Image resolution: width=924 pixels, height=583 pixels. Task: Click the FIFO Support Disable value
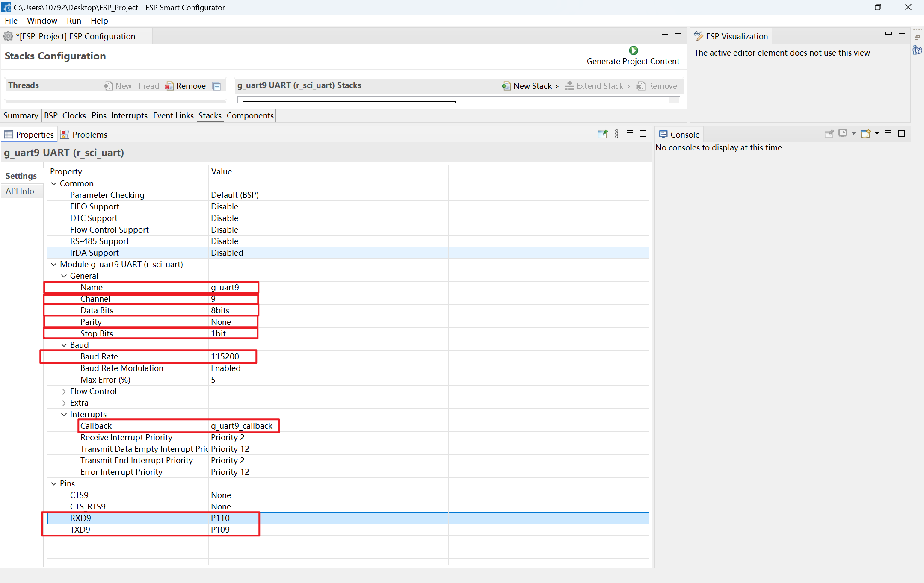pyautogui.click(x=225, y=206)
